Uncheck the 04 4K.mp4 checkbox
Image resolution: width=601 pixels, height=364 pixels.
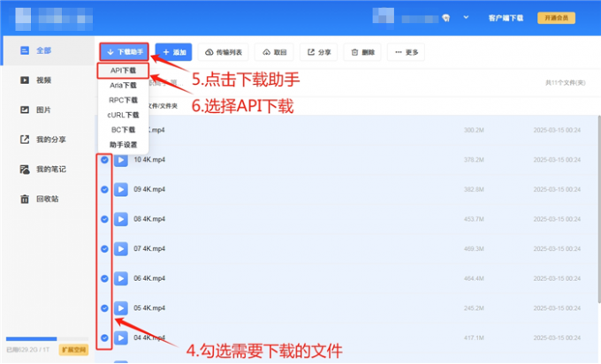104,338
